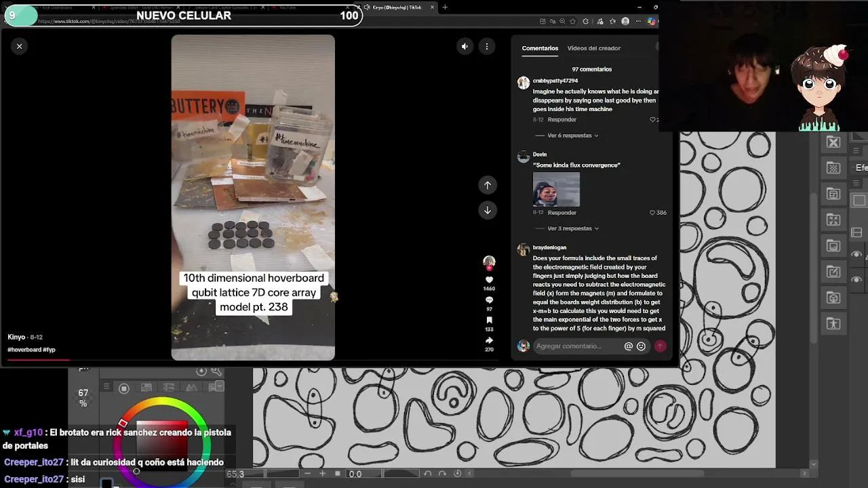868x488 pixels.
Task: Go to the previous TikTok video
Action: coord(487,185)
